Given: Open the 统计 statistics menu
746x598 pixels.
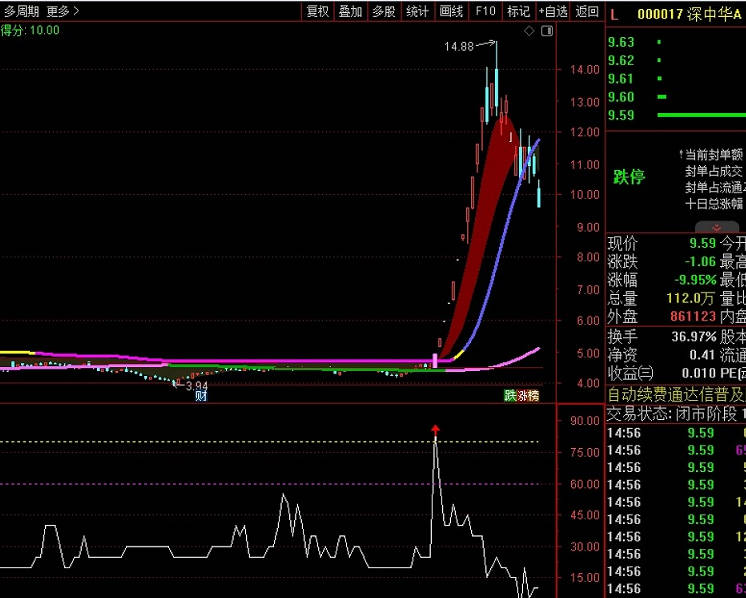Looking at the screenshot, I should tap(417, 12).
